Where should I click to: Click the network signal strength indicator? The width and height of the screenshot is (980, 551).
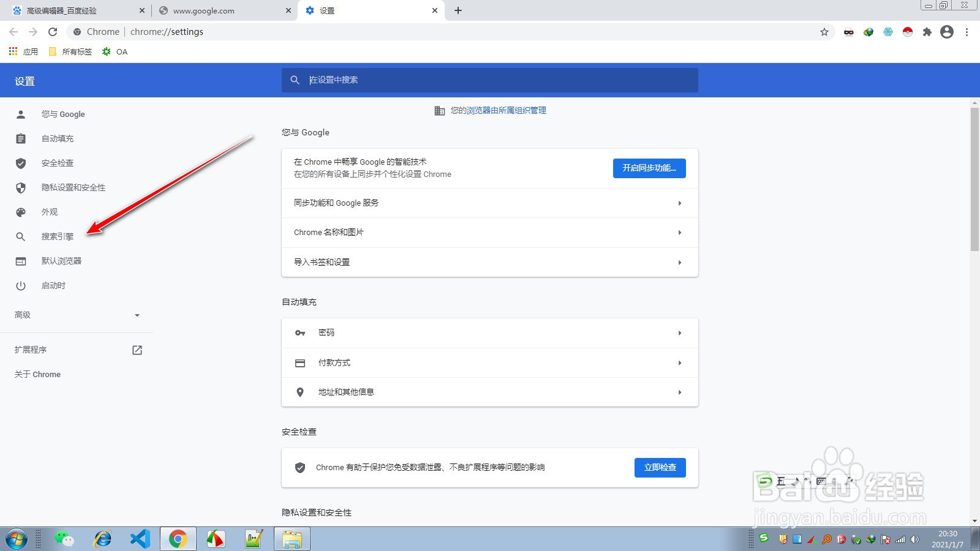[900, 540]
